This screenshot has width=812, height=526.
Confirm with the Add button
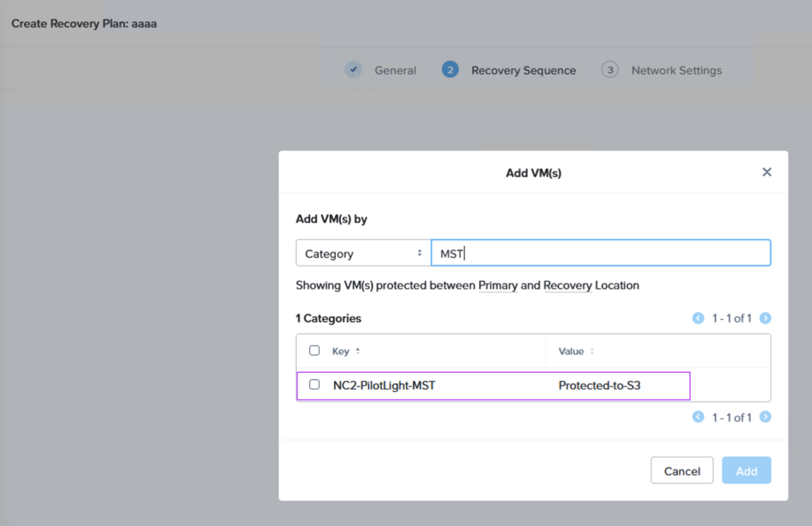(746, 470)
